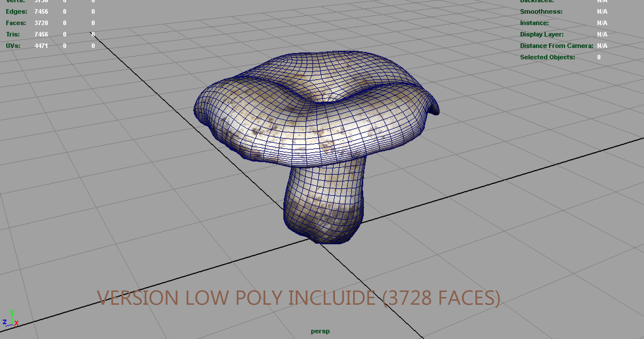Click the N/A value beside Instance
Screen dimensions: 644x339
tap(602, 23)
